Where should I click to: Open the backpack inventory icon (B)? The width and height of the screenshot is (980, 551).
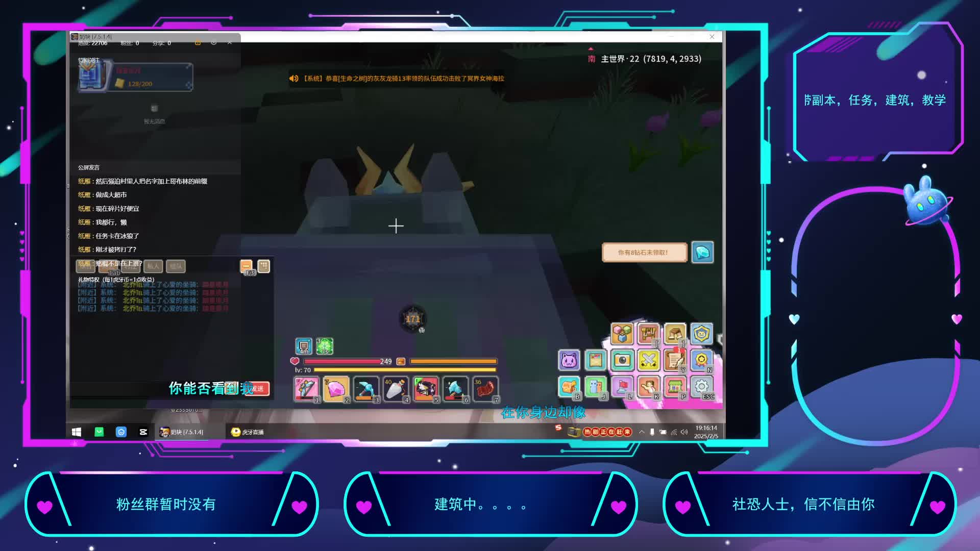[x=569, y=387]
